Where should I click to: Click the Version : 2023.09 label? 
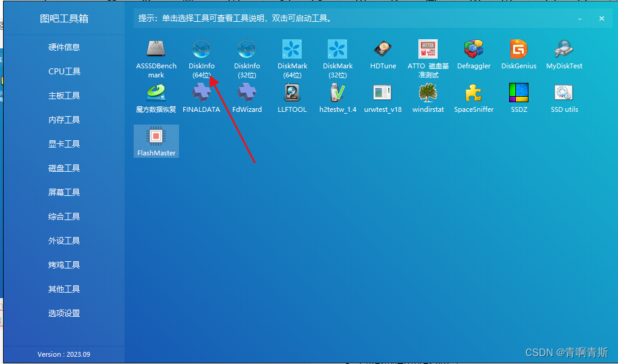[64, 354]
